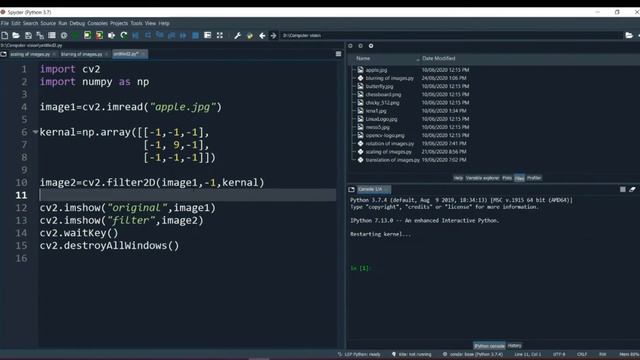The image size is (640, 360).
Task: Select LinuxLogo.jpg in file list
Action: tap(381, 119)
